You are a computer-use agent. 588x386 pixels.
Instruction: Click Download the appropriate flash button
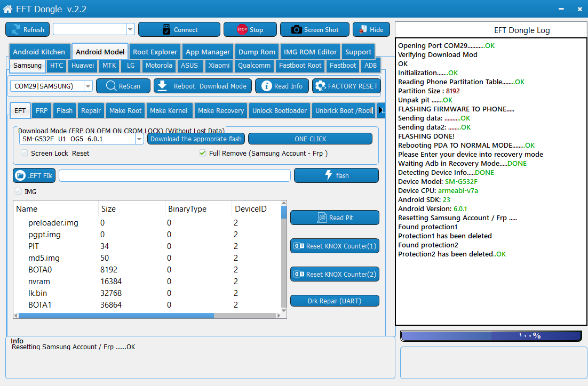point(196,139)
